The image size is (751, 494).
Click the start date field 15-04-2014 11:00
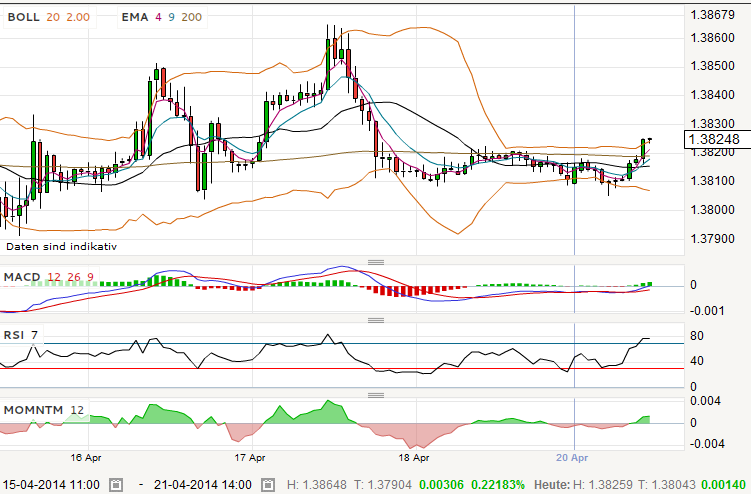click(x=52, y=485)
